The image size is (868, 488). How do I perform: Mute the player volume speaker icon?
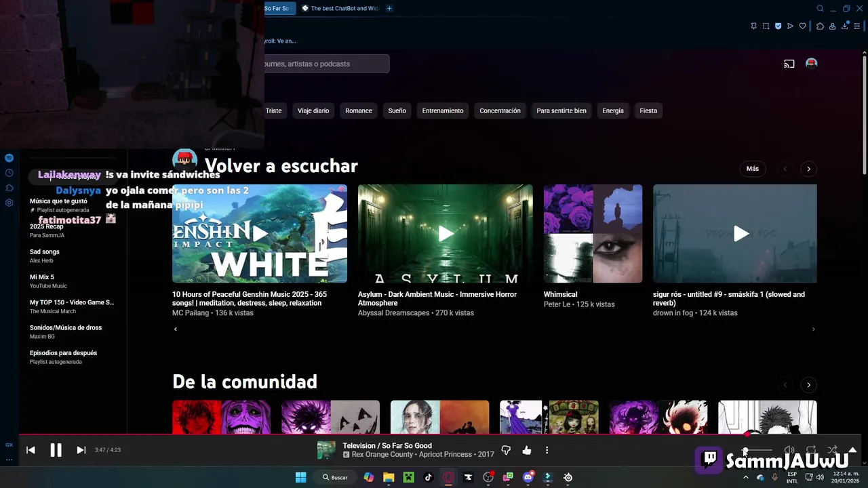(x=789, y=449)
